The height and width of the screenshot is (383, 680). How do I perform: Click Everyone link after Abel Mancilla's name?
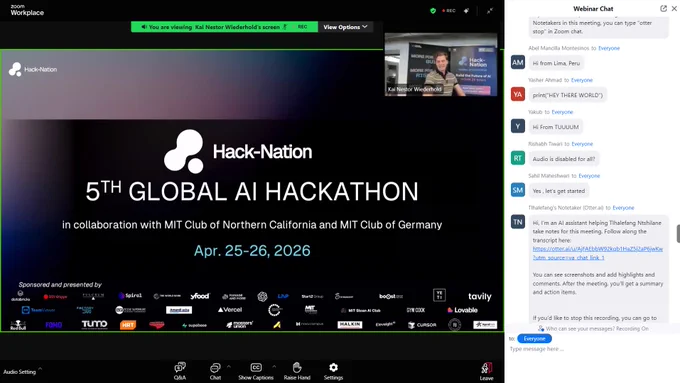[x=609, y=48]
